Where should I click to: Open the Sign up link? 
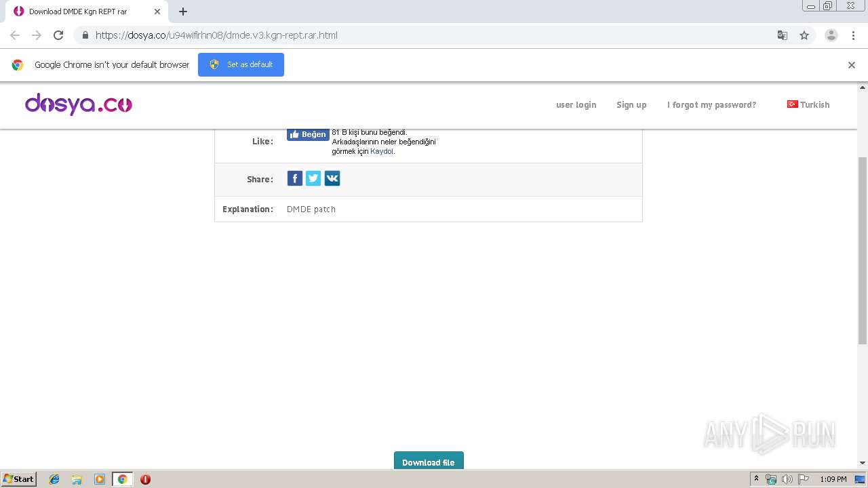(631, 104)
